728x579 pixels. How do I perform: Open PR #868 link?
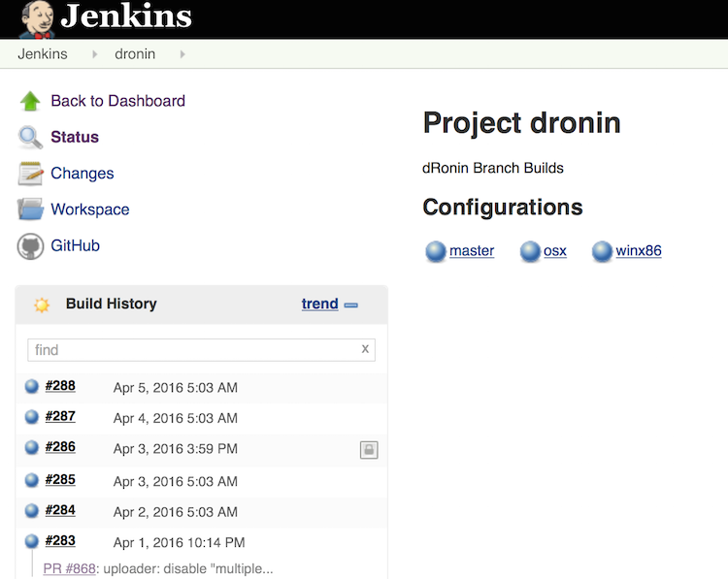click(x=69, y=568)
